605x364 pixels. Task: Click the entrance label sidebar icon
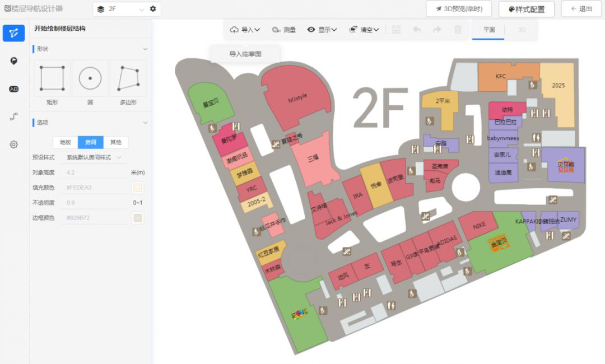pyautogui.click(x=13, y=89)
